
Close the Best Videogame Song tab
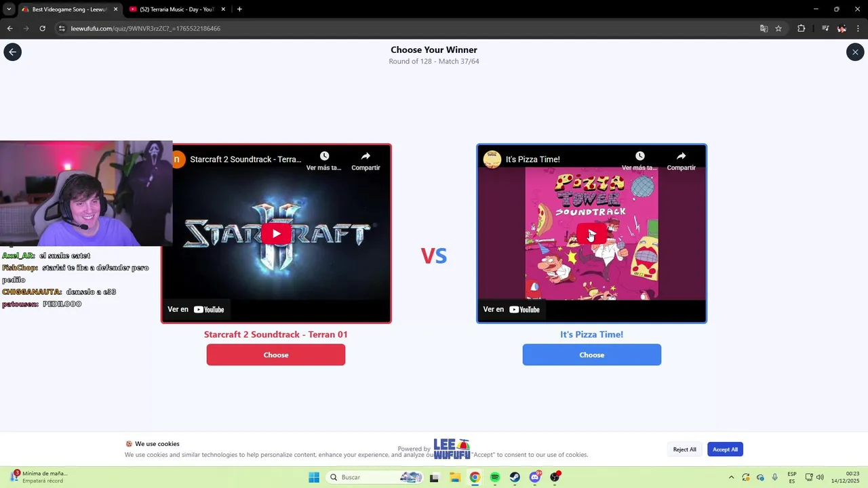(115, 9)
